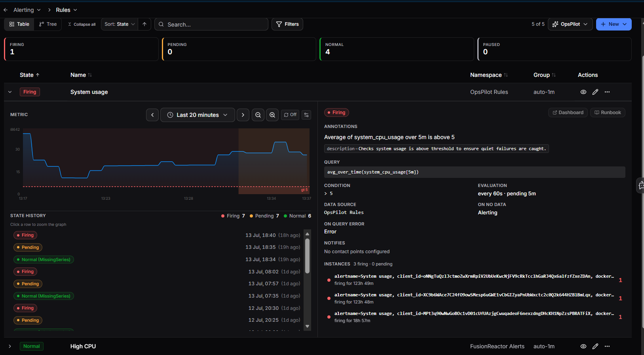This screenshot has width=644, height=355.
Task: Click the Firing badge on System usage row
Action: pyautogui.click(x=30, y=92)
